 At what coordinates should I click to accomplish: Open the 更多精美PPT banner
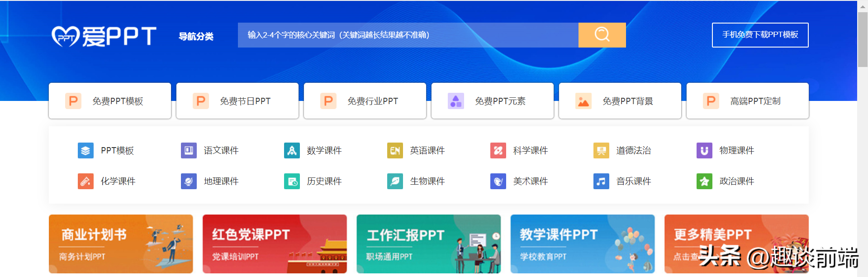click(x=736, y=244)
